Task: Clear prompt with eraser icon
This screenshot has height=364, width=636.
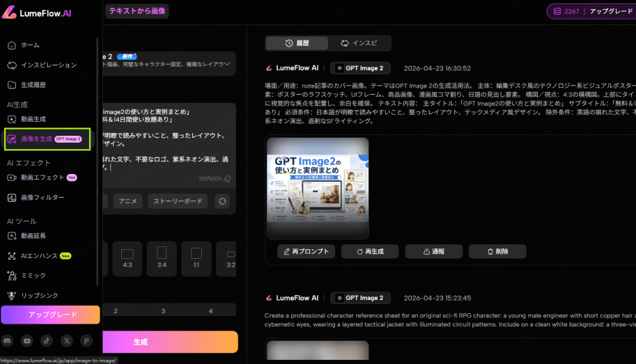Action: click(228, 178)
